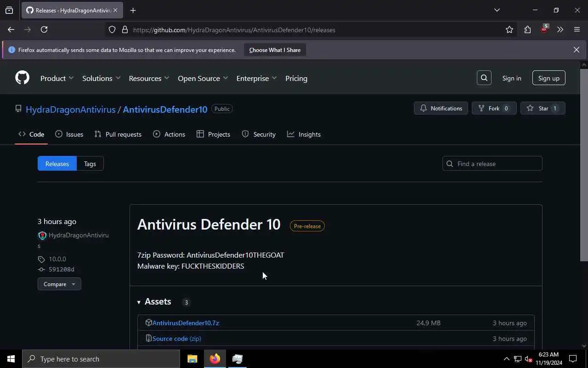The width and height of the screenshot is (588, 368).
Task: Click the tracking protection shield icon
Action: point(112,29)
